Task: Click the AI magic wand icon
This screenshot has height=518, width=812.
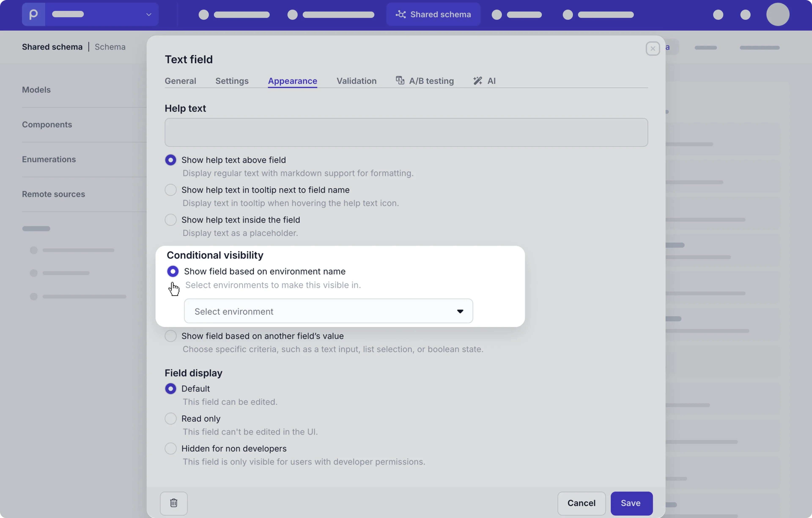Action: click(x=478, y=81)
